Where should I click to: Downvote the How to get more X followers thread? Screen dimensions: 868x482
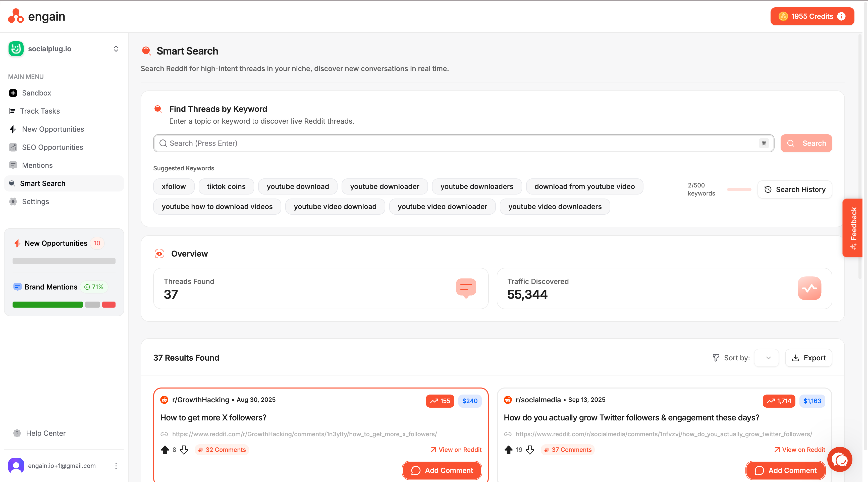184,450
